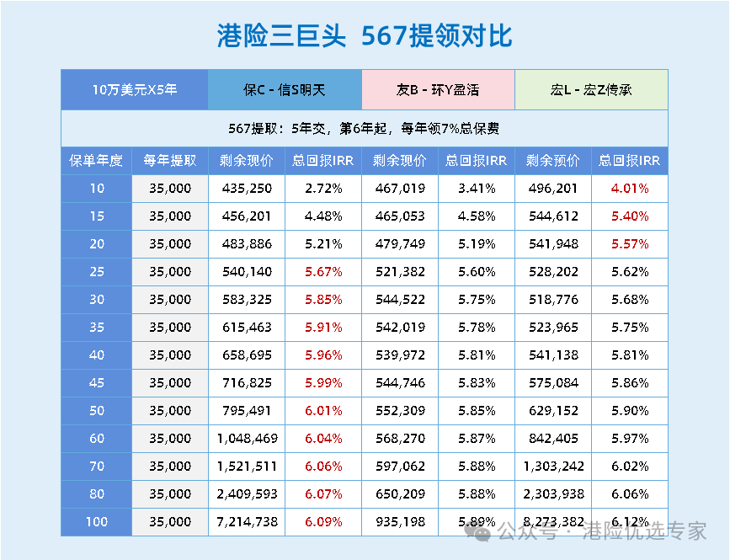Click the value 795,491
This screenshot has width=730, height=560.
[247, 411]
